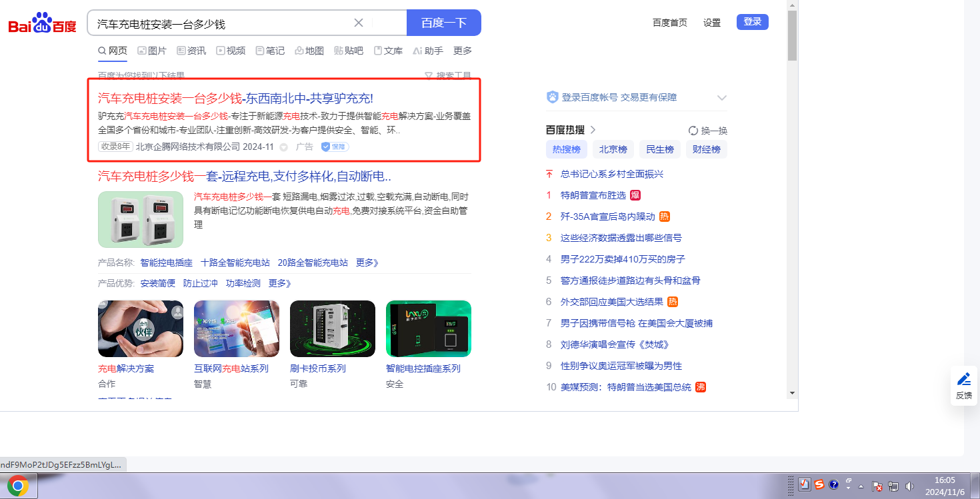Open the 安装简便 advantage link
Viewport: 980px width, 499px height.
pos(157,283)
